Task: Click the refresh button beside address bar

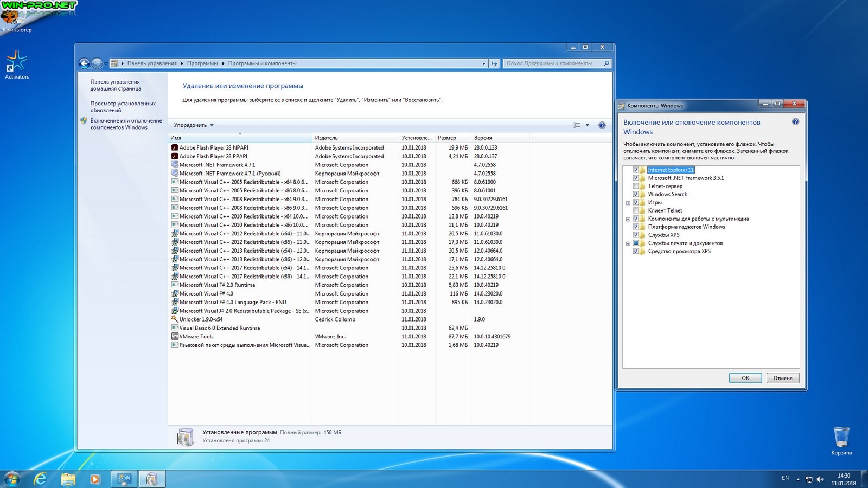Action: (494, 63)
